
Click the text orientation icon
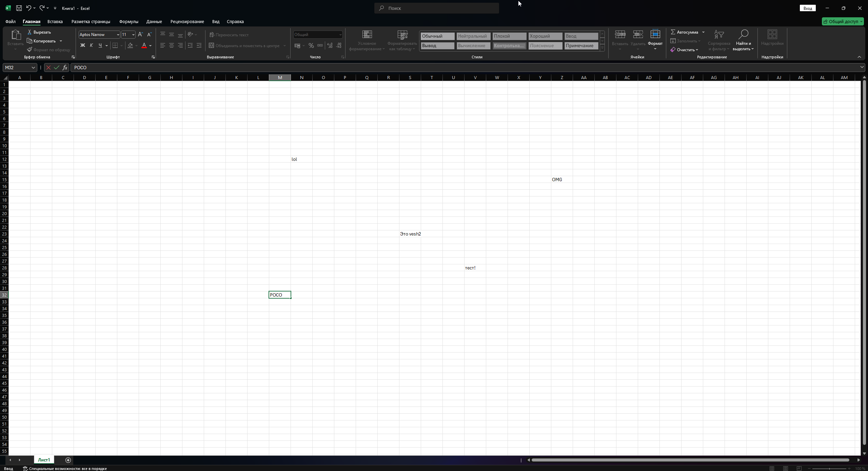tap(190, 35)
